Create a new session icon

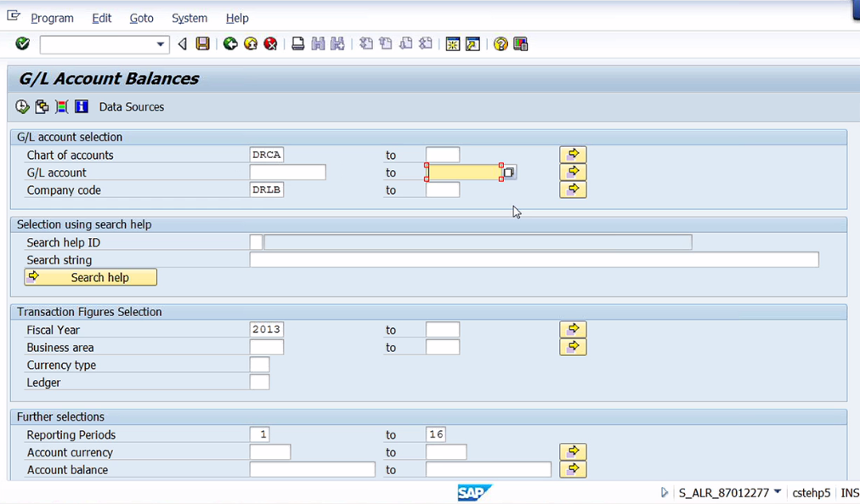click(x=452, y=44)
